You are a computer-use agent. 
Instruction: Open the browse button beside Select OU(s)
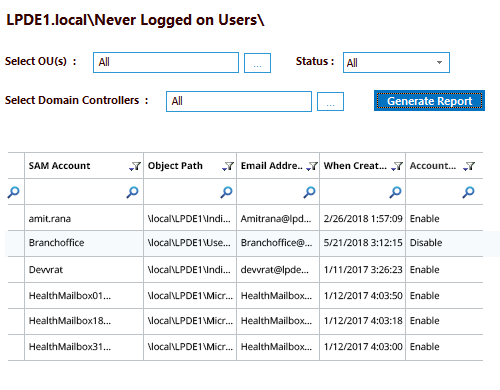point(257,63)
